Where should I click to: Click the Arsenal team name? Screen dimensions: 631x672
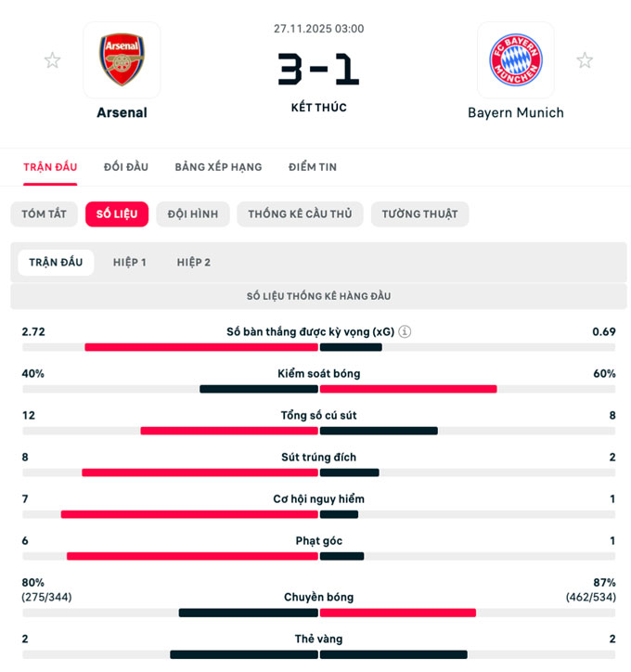coord(122,112)
